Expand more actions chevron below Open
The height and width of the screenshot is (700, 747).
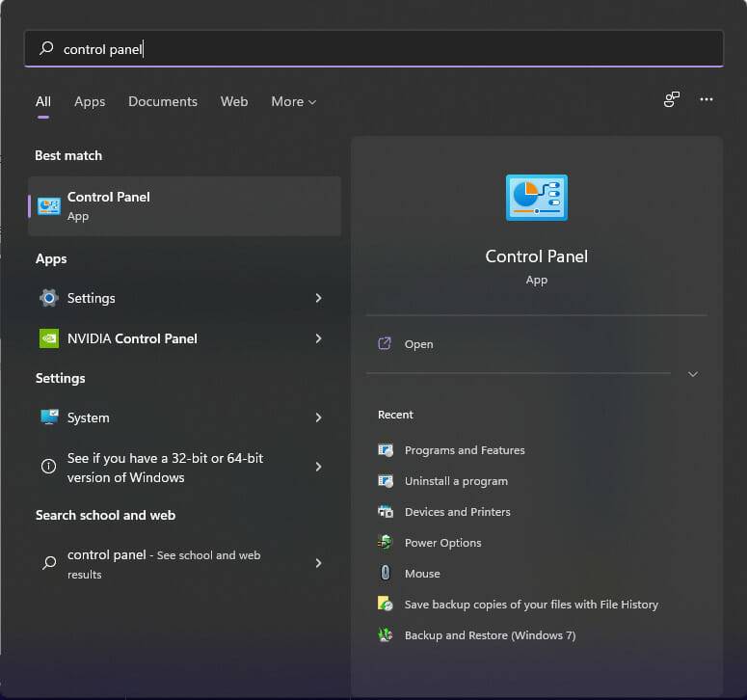coord(692,374)
